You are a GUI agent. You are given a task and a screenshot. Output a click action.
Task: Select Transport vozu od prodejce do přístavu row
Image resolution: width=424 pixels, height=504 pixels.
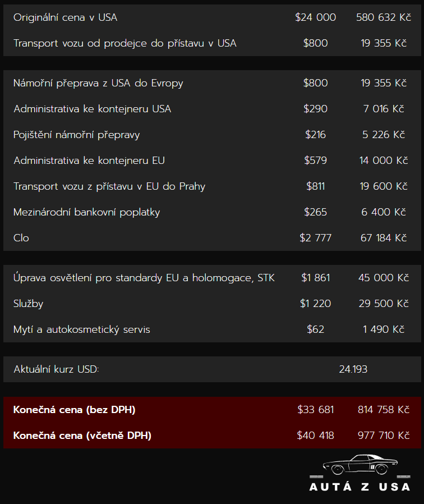(x=212, y=43)
